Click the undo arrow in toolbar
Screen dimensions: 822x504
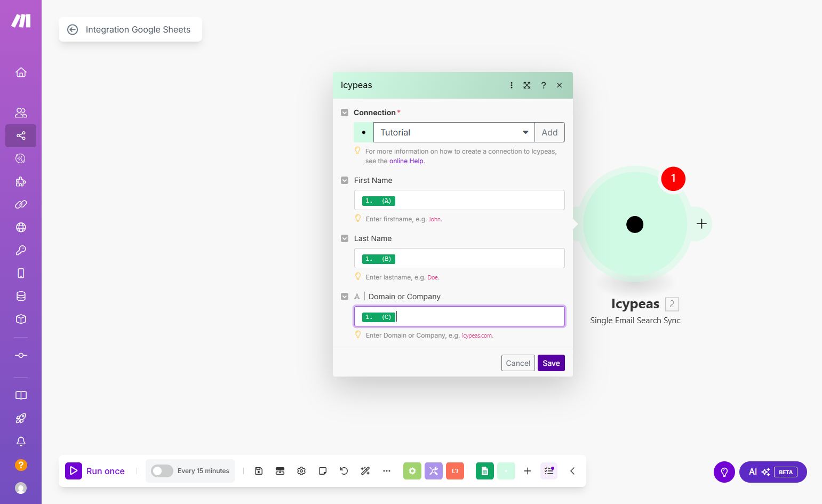pyautogui.click(x=344, y=471)
